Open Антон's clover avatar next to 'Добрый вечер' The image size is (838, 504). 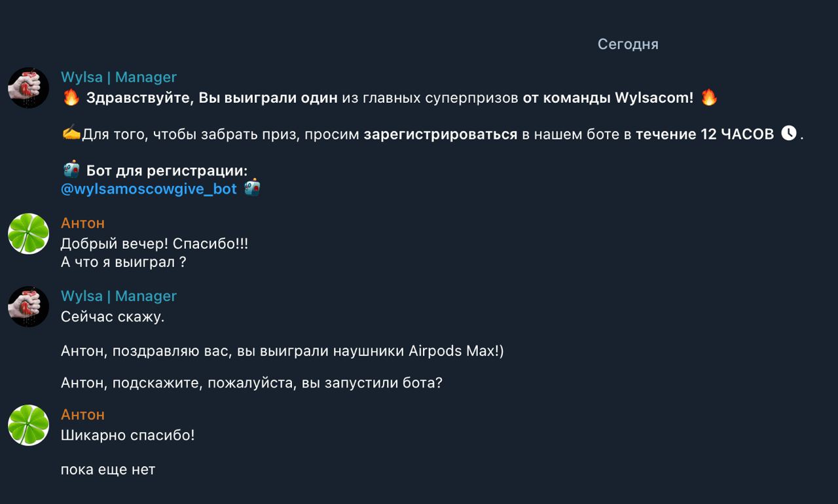[28, 234]
